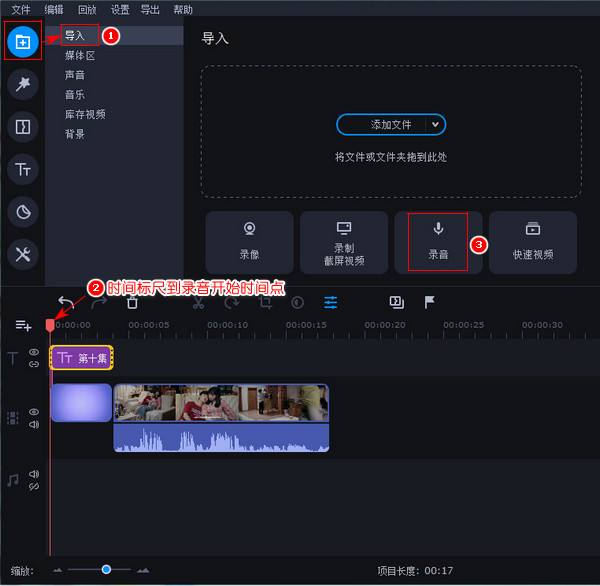The width and height of the screenshot is (600, 586).
Task: Click the video track filmstrip icon
Action: tap(13, 418)
